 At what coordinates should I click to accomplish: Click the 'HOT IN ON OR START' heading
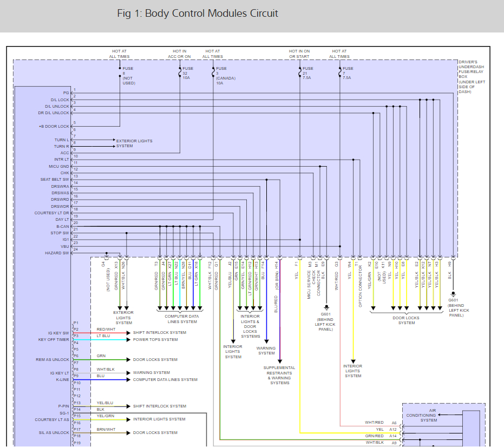coord(299,54)
